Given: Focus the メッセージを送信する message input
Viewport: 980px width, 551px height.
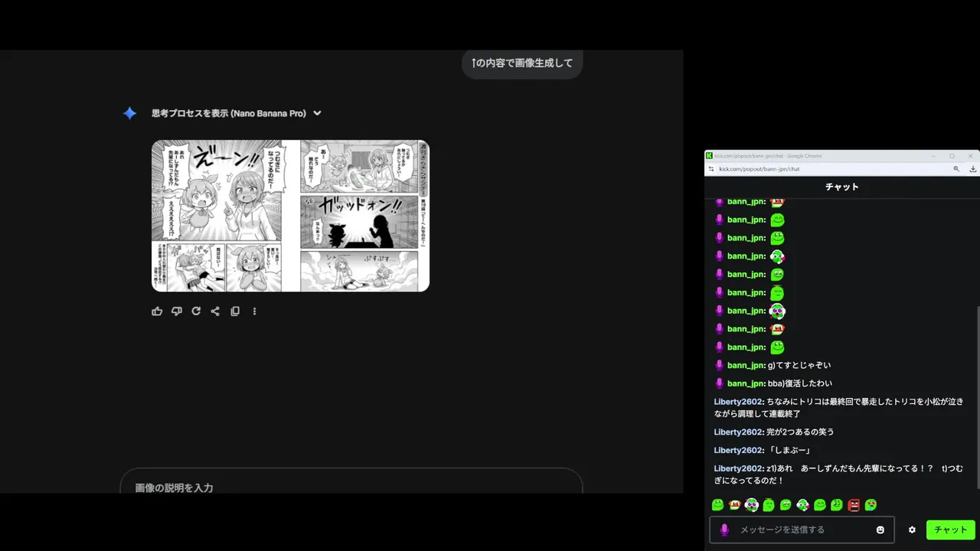Looking at the screenshot, I should 802,530.
